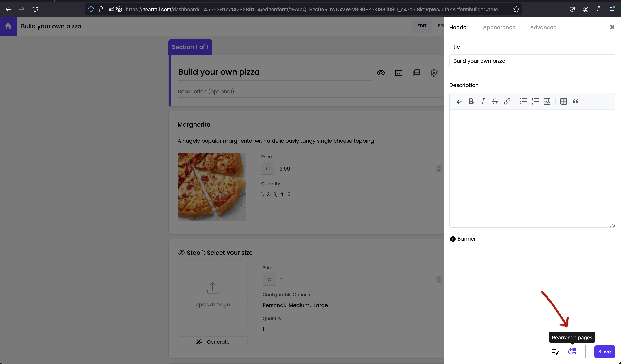Adjust Margherita price stepper arrows
The width and height of the screenshot is (621, 364).
pos(439,169)
